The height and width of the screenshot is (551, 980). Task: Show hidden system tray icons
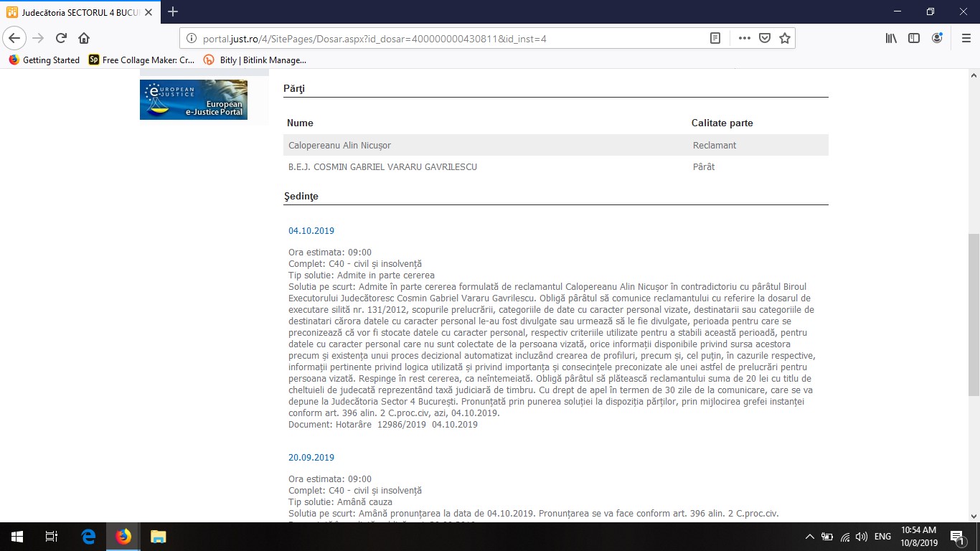pyautogui.click(x=810, y=537)
